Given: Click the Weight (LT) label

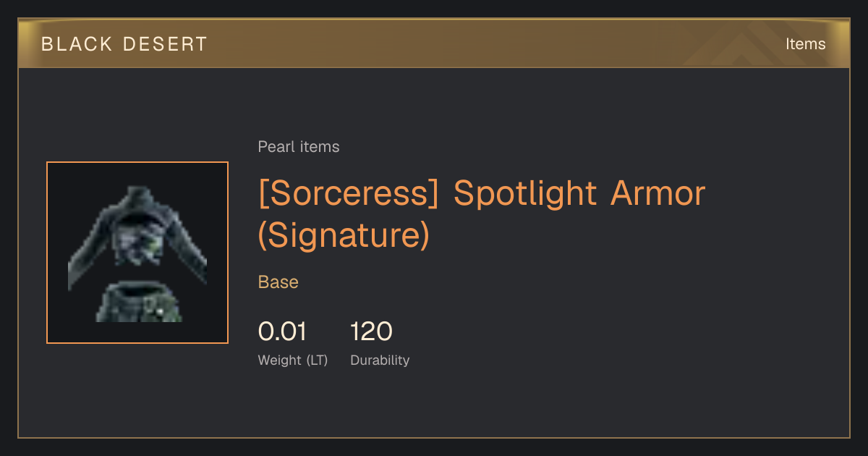Looking at the screenshot, I should coord(293,360).
